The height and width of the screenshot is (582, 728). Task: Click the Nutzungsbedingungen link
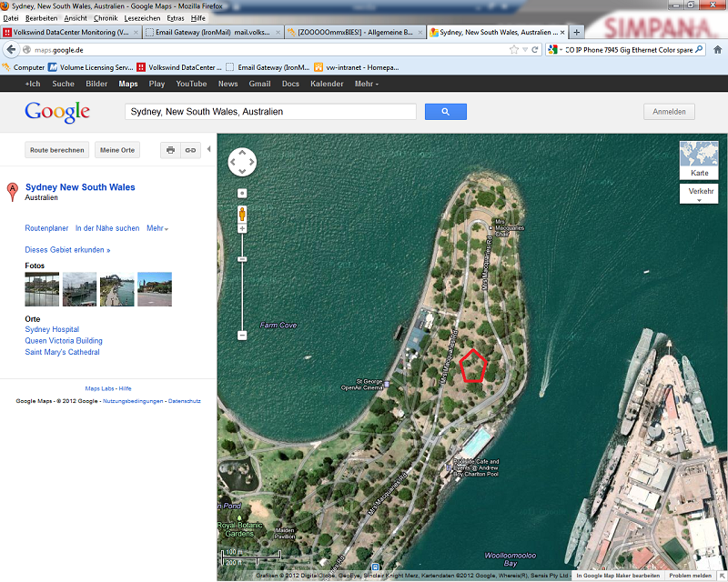133,401
